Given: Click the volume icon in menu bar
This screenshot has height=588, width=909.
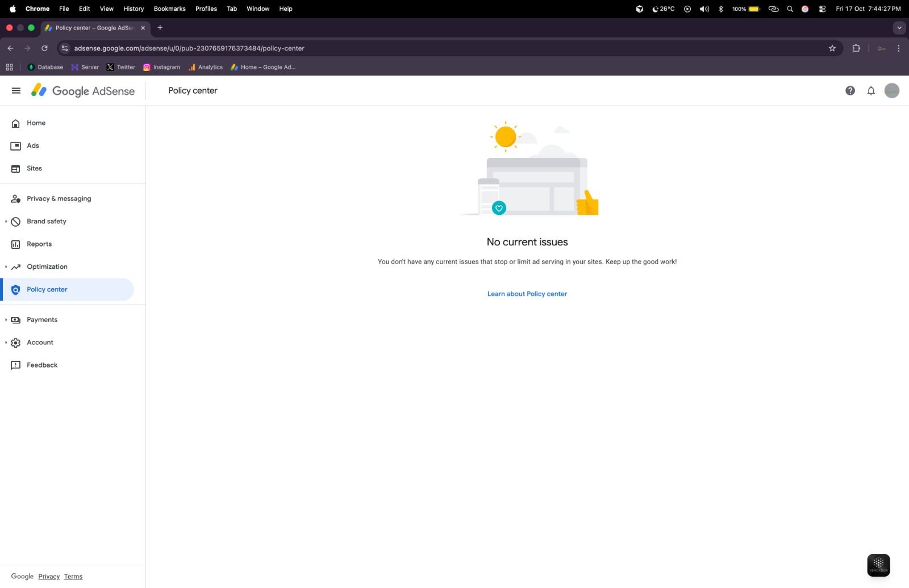Looking at the screenshot, I should click(704, 9).
